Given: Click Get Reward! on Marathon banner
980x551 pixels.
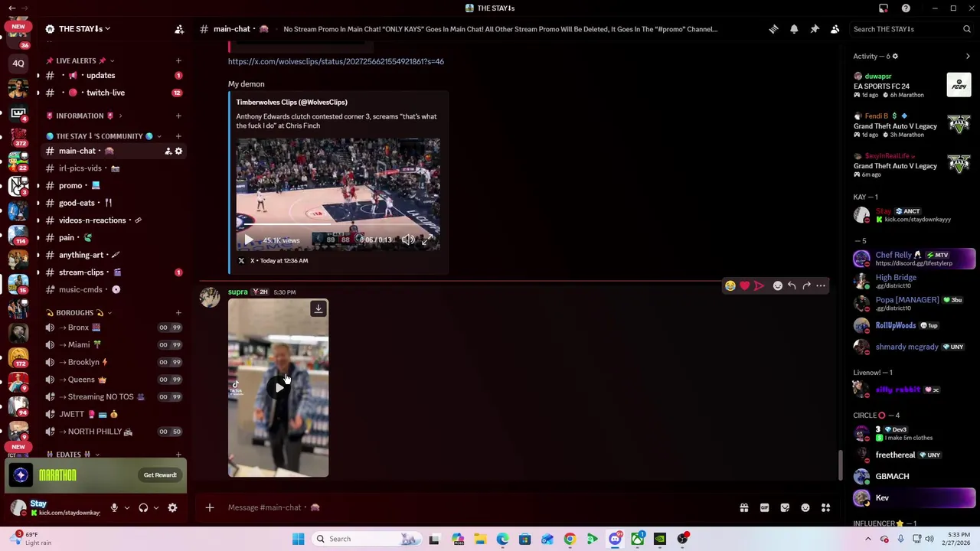Looking at the screenshot, I should (x=160, y=475).
